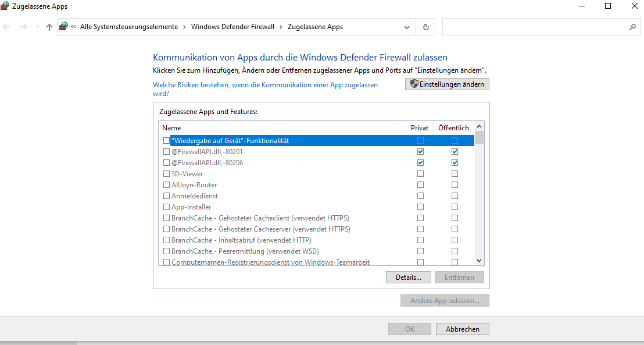Refresh the Zugelassene Apps page
Viewport: 644px width, 345px height.
426,27
